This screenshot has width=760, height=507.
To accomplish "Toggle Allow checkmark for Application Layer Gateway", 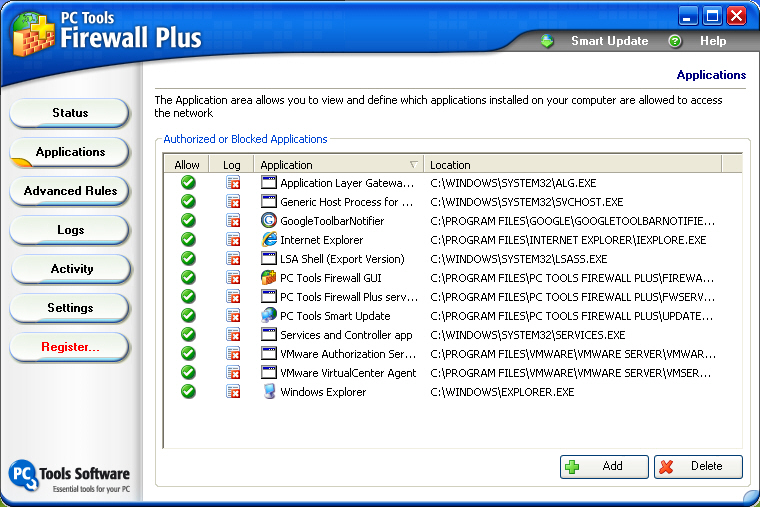I will 188,183.
